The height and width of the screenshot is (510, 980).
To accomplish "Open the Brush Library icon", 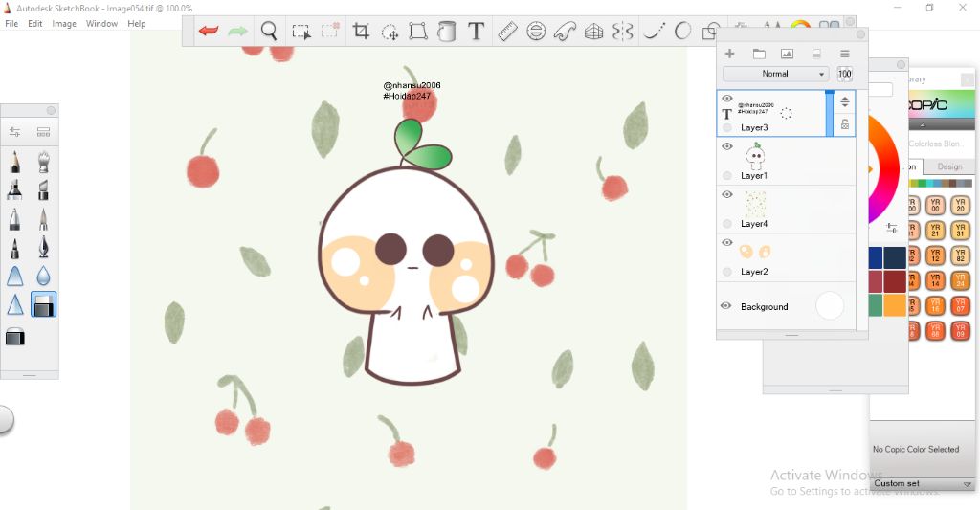I will [x=43, y=132].
